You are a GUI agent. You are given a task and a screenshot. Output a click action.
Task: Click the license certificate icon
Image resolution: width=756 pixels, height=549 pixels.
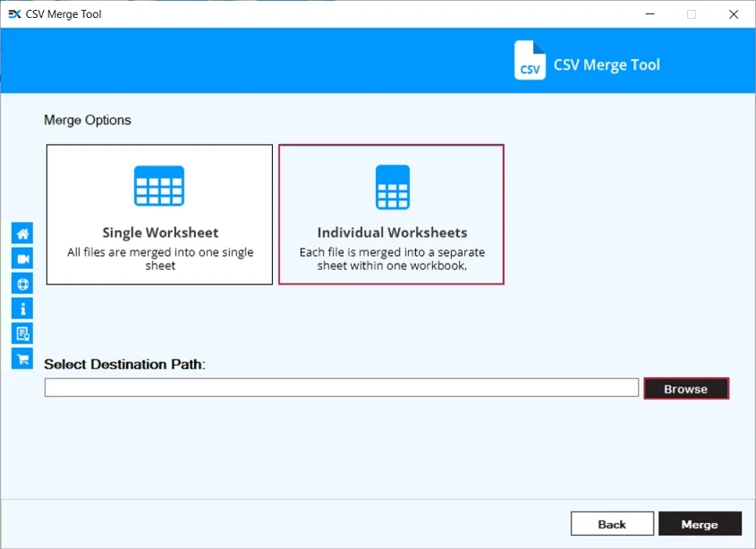22,334
